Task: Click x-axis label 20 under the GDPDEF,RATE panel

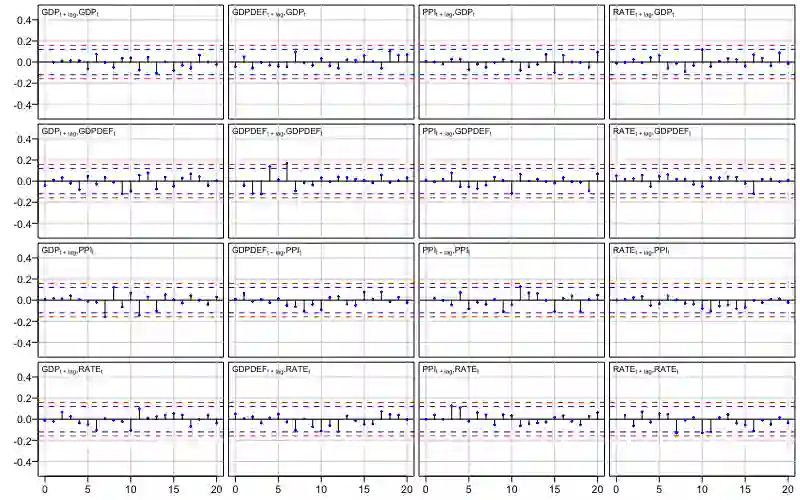Action: pyautogui.click(x=407, y=490)
